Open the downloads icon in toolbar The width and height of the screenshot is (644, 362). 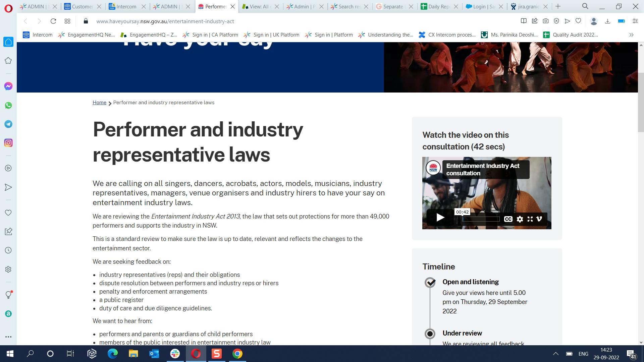coord(607,21)
